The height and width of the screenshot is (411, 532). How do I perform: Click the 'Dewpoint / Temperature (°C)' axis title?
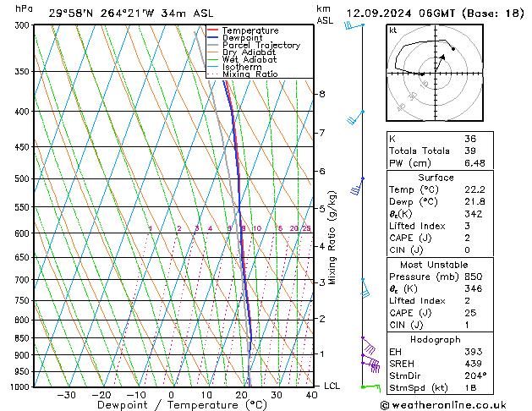click(x=182, y=405)
